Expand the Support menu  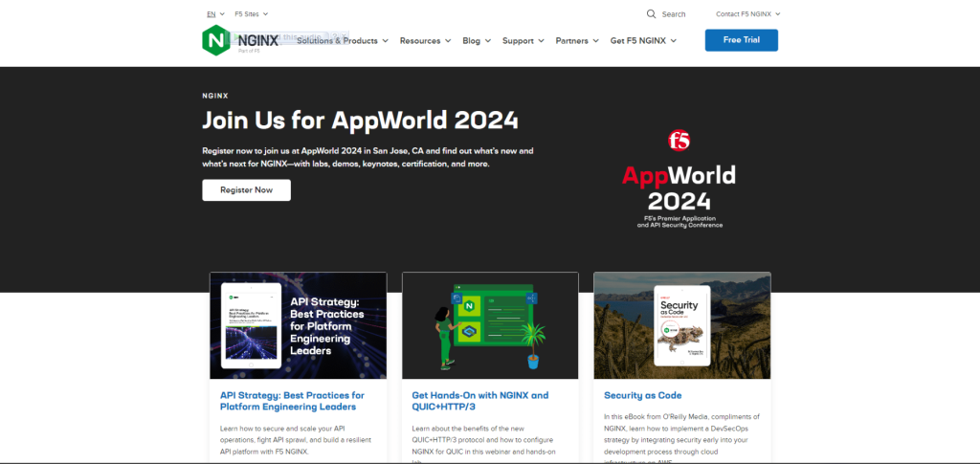[x=523, y=40]
